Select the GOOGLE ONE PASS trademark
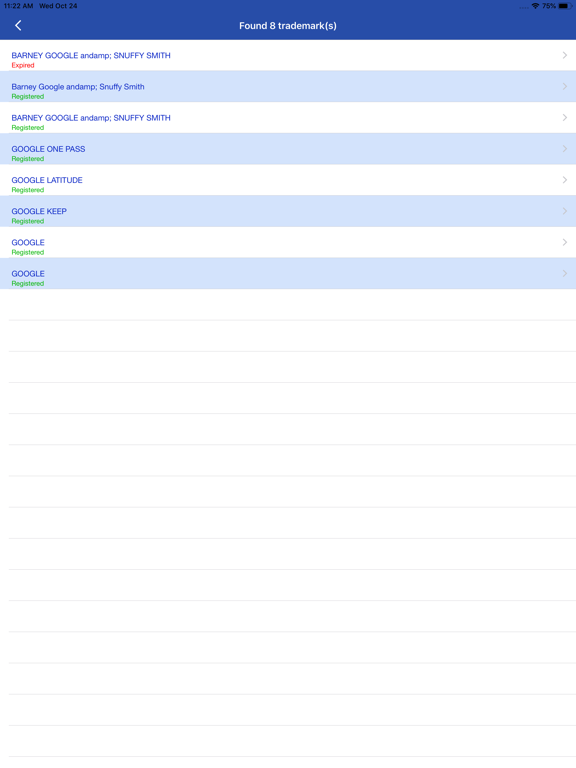Screen dimensions: 576x768 coord(288,149)
